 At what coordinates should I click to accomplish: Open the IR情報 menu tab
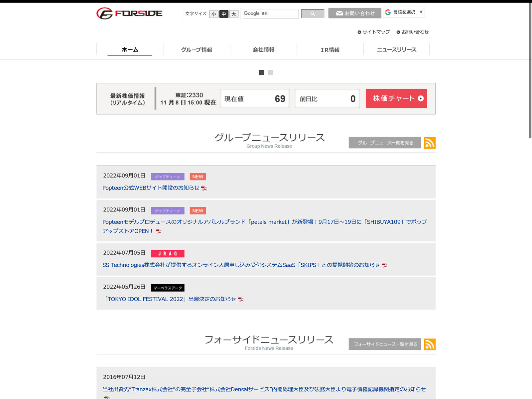(x=330, y=50)
